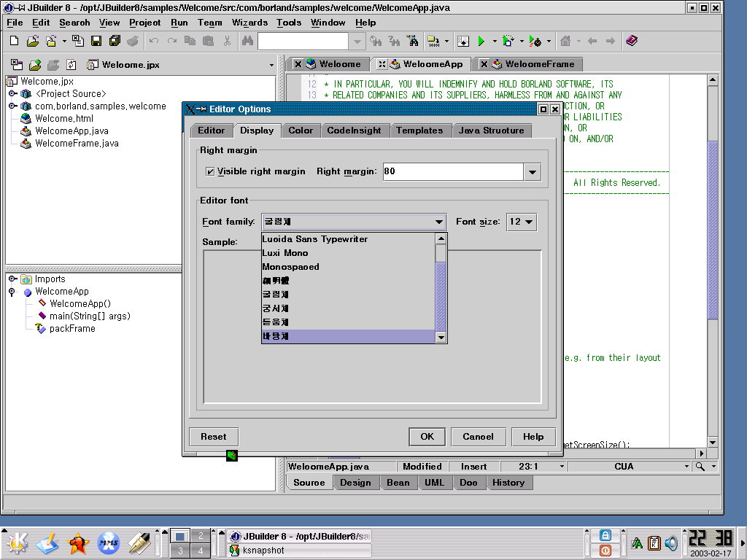This screenshot has width=747, height=560.
Task: Click the Save file floppy icon
Action: [x=96, y=41]
